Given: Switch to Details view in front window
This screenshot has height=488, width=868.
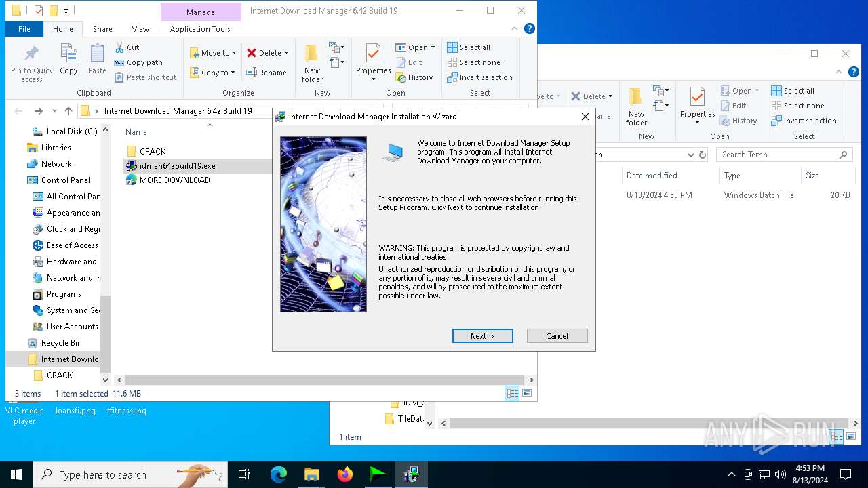Looking at the screenshot, I should 513,393.
